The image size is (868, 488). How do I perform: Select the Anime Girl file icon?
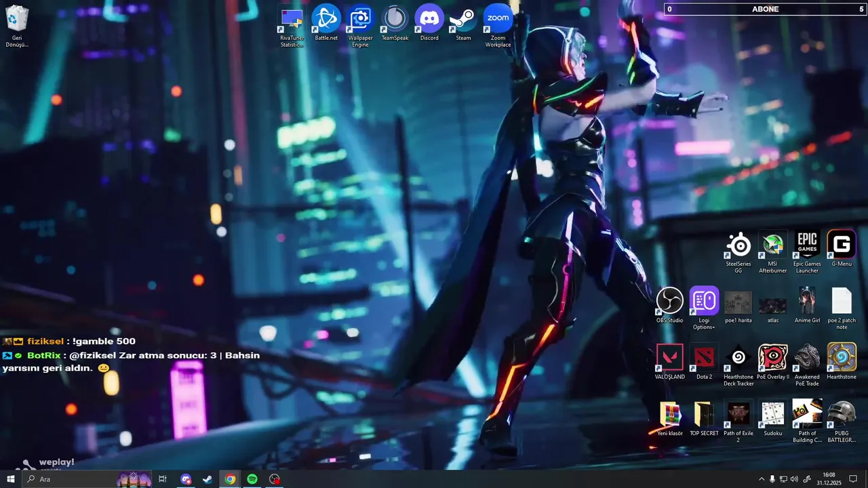click(807, 305)
